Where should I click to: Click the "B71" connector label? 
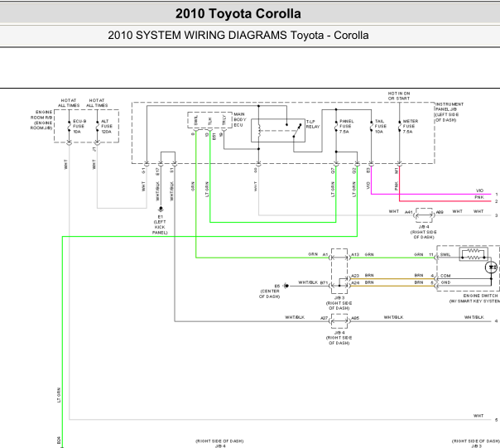click(324, 282)
